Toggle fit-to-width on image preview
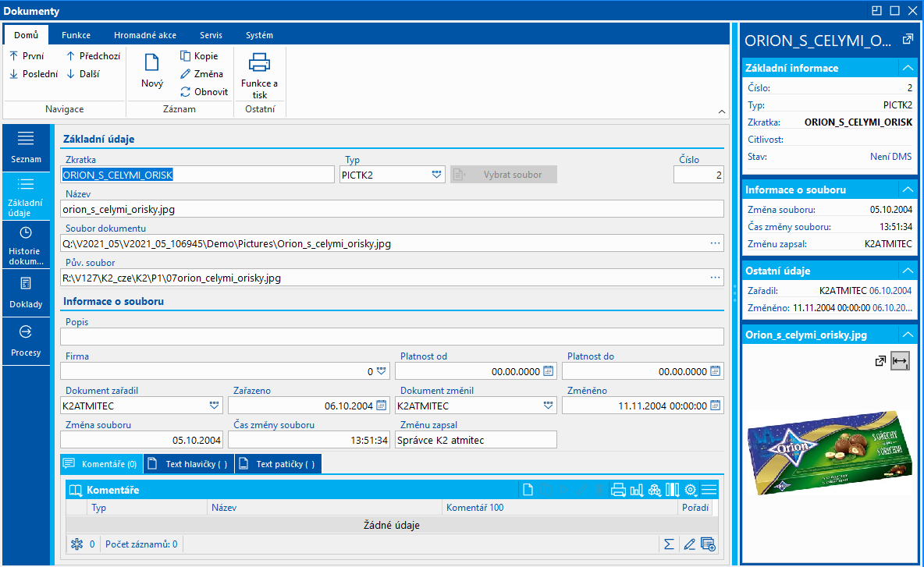924x567 pixels. [x=900, y=361]
